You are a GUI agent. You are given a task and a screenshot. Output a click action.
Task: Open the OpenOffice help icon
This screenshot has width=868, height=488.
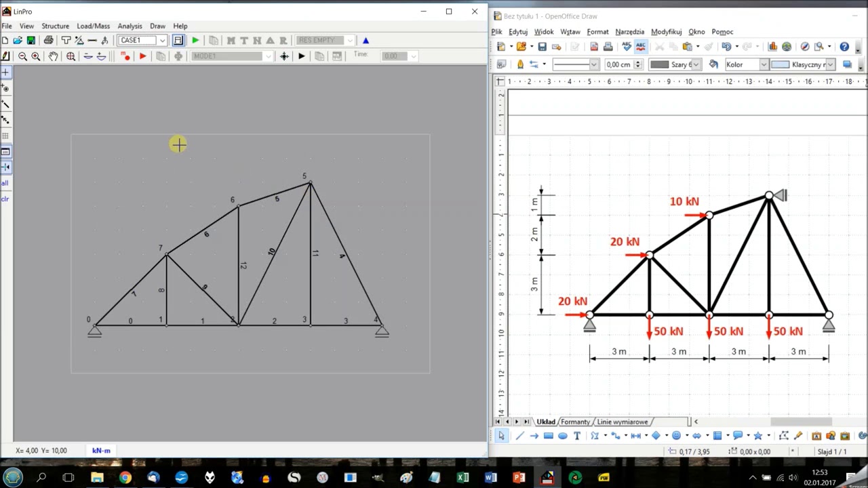tap(844, 47)
